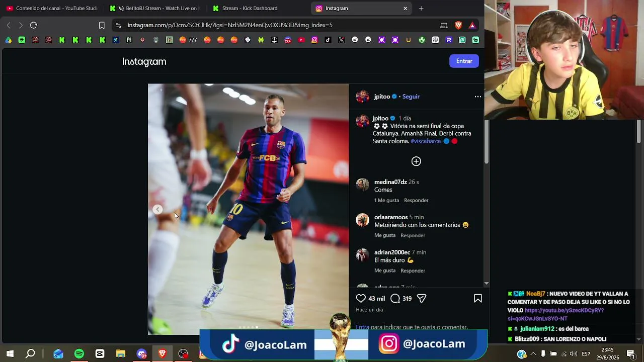644x362 pixels.
Task: Follow jpitoo with the Seguir link
Action: [x=411, y=97]
